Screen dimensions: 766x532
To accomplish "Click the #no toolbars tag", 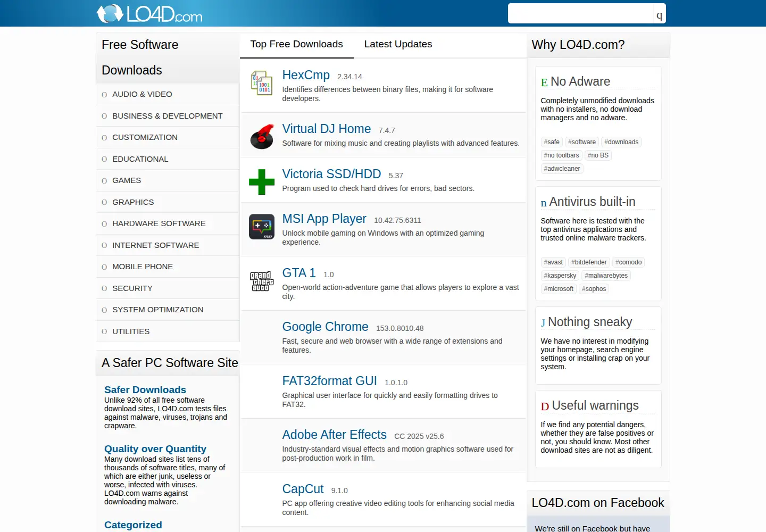I will (561, 155).
